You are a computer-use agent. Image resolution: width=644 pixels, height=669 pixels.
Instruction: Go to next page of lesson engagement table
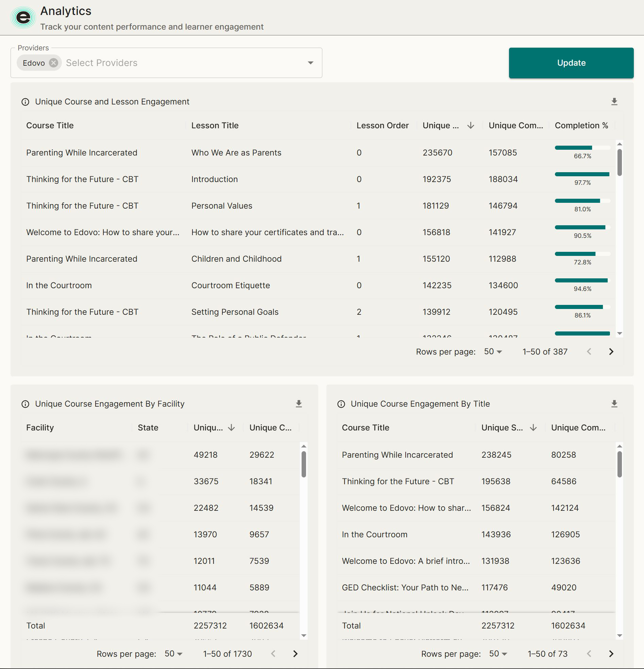611,352
